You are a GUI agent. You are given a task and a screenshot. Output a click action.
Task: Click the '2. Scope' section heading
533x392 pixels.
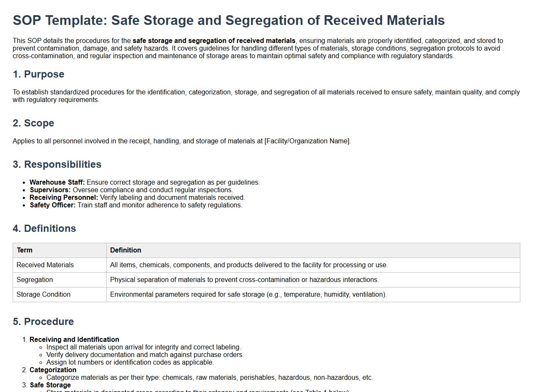33,123
